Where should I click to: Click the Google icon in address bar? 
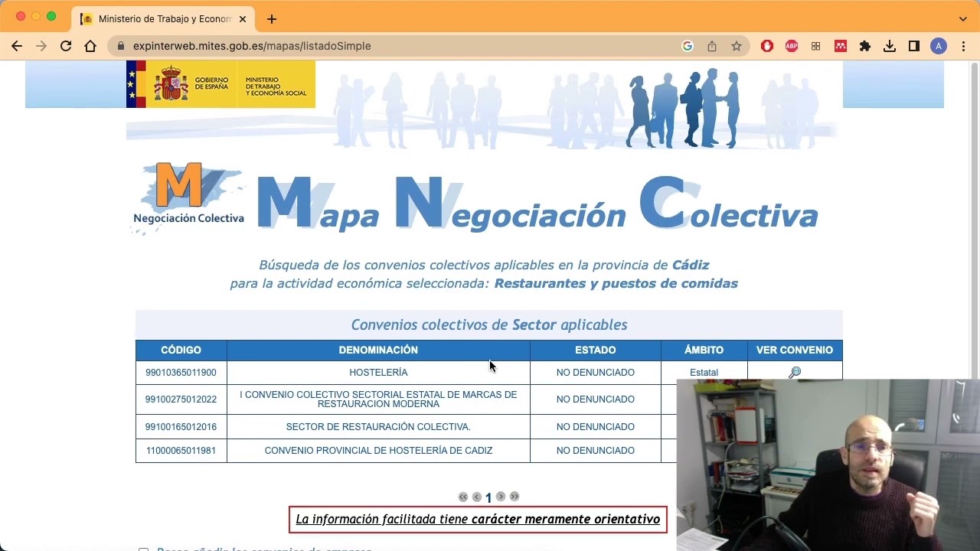[x=688, y=46]
